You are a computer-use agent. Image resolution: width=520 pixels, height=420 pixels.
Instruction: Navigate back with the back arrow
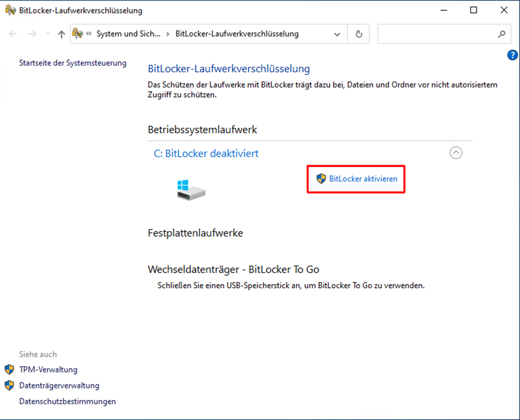tap(13, 34)
